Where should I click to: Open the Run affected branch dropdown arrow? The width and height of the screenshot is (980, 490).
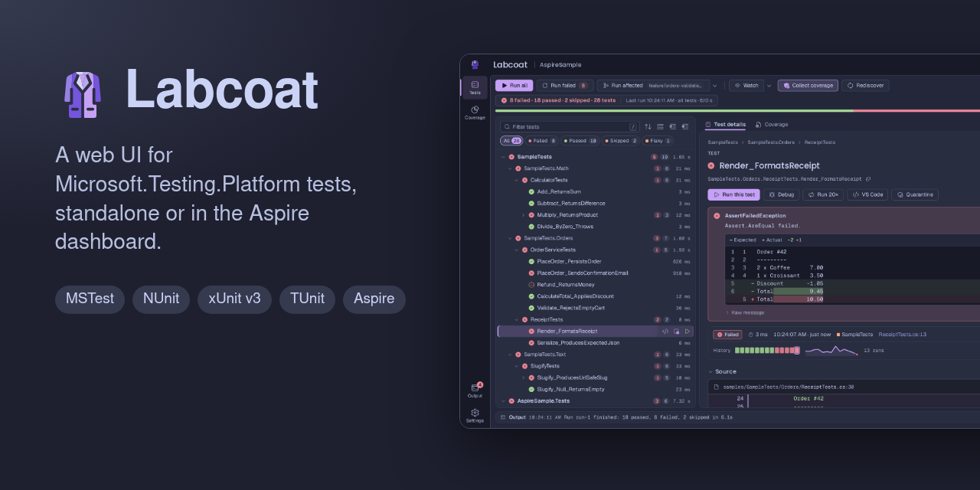[715, 86]
